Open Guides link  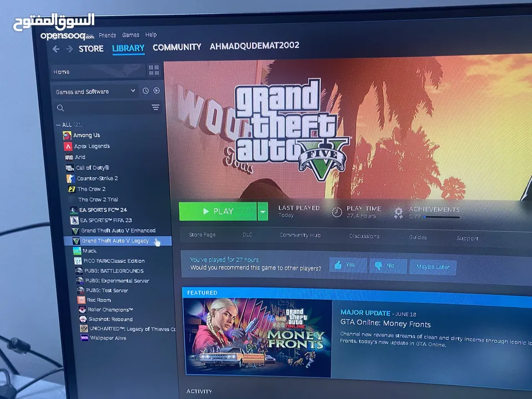point(418,237)
